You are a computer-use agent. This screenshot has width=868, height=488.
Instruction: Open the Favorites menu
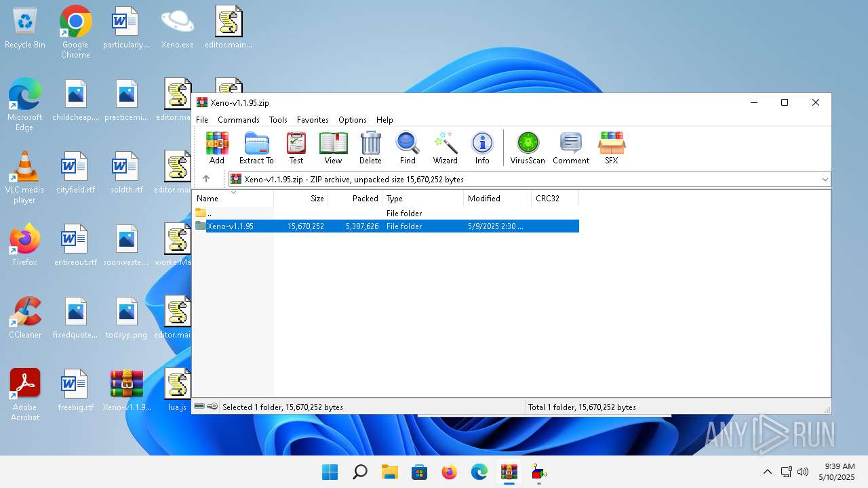pos(313,119)
